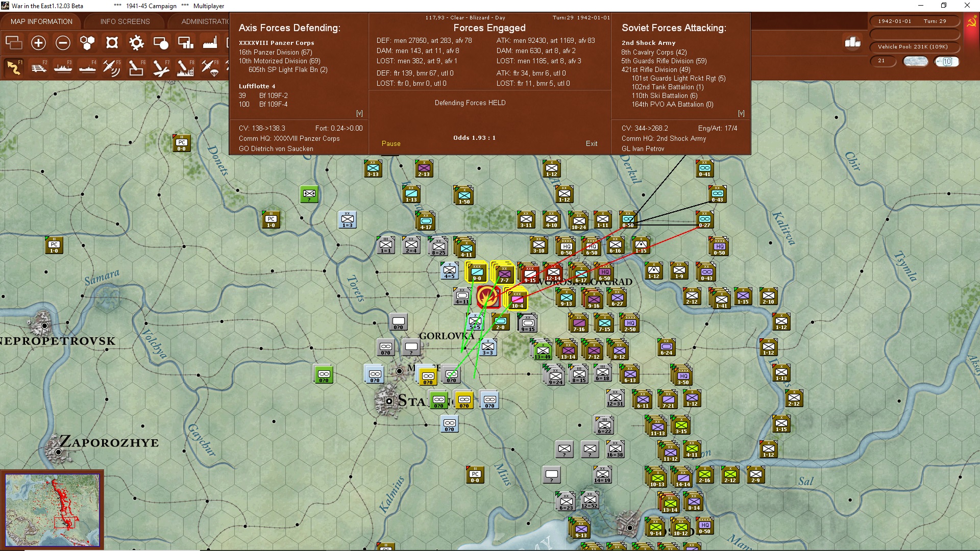Select the F8 bomb city mode icon

point(185,67)
